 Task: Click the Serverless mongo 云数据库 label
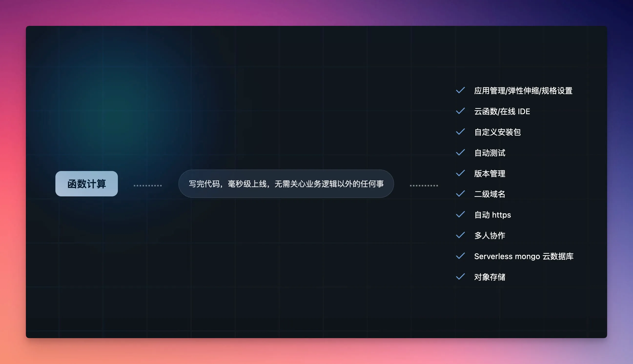(x=523, y=256)
